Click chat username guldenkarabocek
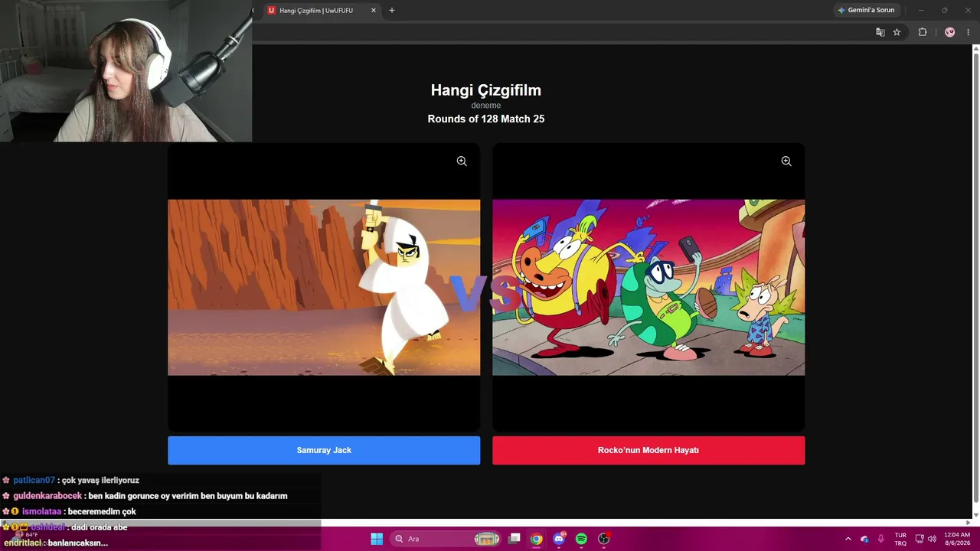980x551 pixels. 47,496
